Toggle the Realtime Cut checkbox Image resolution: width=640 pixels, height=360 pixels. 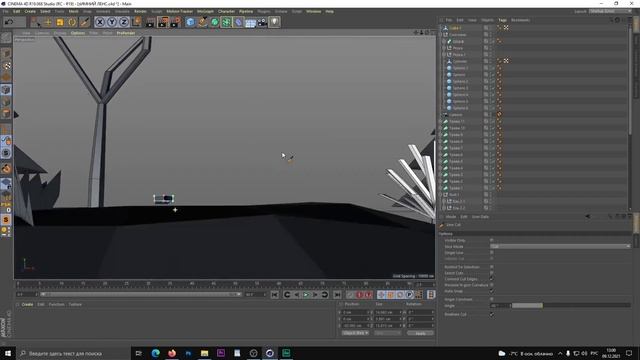tap(491, 314)
